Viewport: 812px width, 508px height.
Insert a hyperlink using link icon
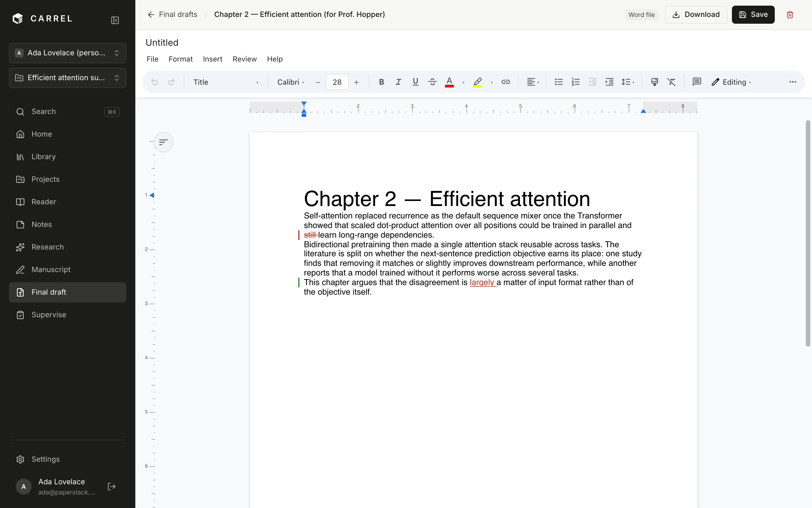pos(506,82)
